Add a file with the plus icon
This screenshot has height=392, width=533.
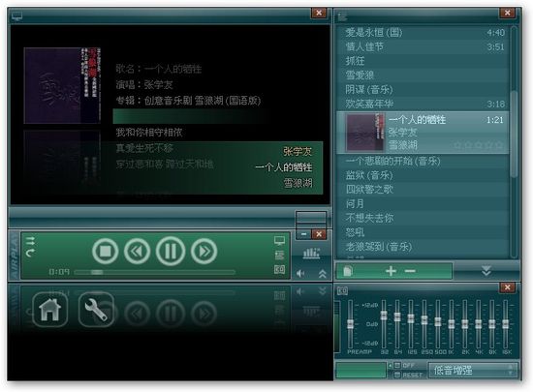pyautogui.click(x=391, y=271)
